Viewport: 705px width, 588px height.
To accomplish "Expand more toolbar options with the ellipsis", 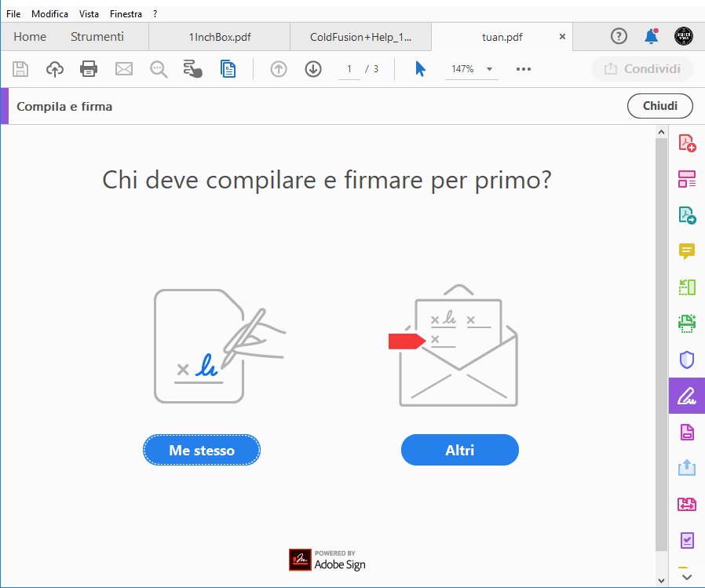I will pos(523,69).
